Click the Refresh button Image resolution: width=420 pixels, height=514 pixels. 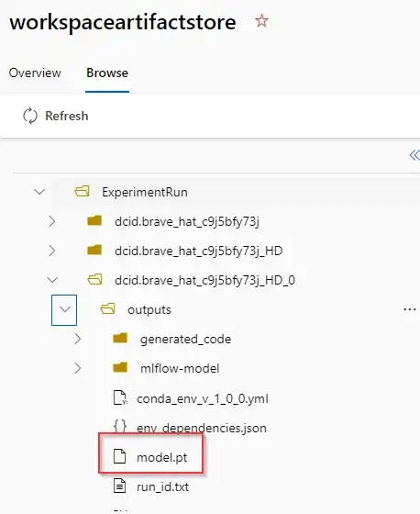tap(55, 116)
